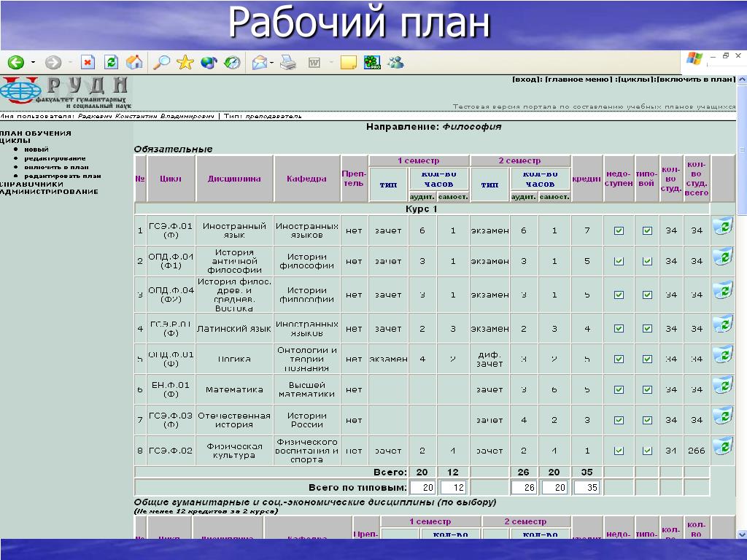Open [циклы] link in top navigation

click(x=635, y=79)
